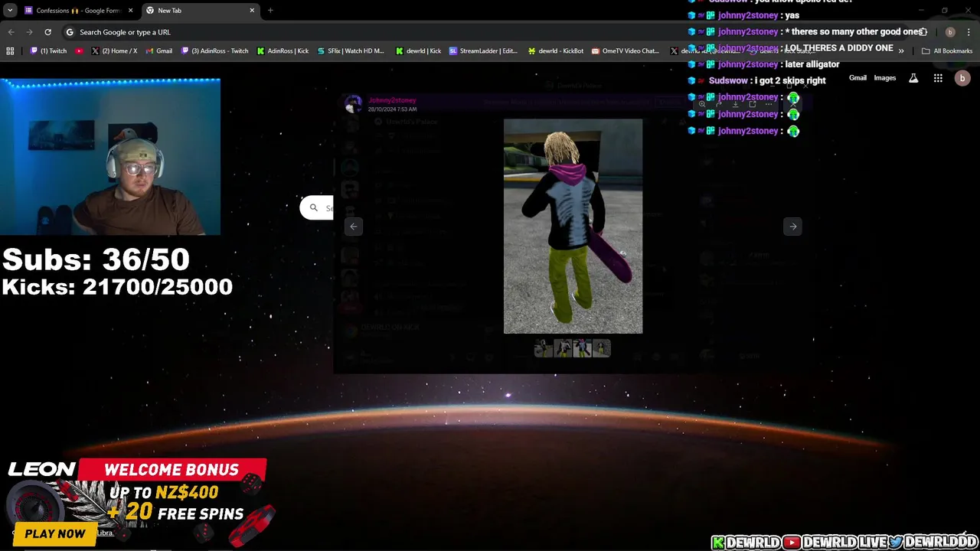Forward the image with arrow icon

[719, 104]
